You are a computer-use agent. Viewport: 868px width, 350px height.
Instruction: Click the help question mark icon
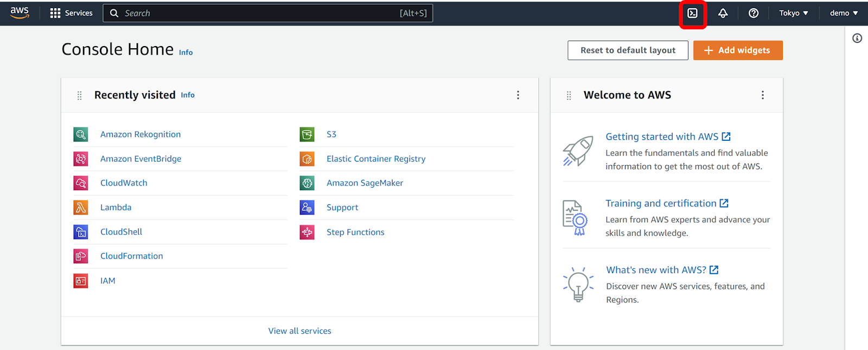point(754,13)
